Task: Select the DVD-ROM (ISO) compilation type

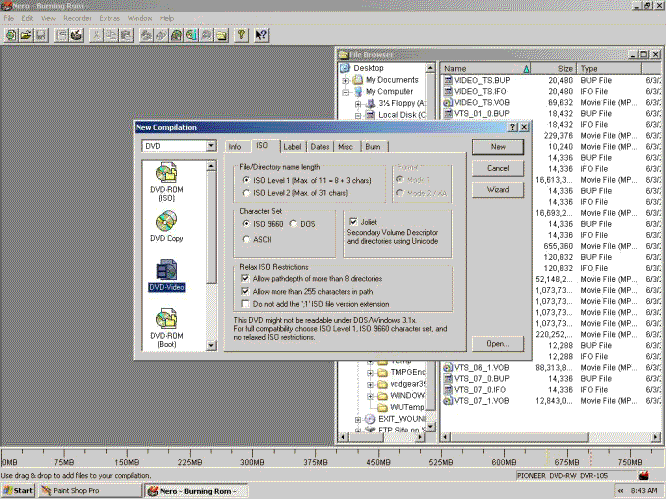Action: coord(166,181)
